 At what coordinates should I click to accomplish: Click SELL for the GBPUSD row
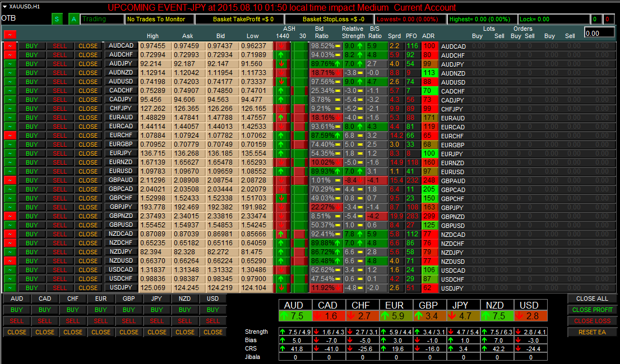[60, 225]
